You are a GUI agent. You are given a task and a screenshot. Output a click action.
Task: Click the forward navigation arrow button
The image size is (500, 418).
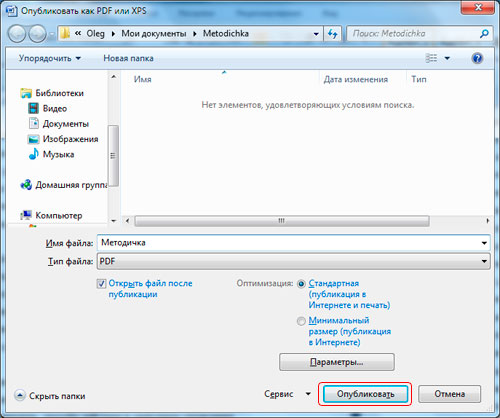pos(37,34)
